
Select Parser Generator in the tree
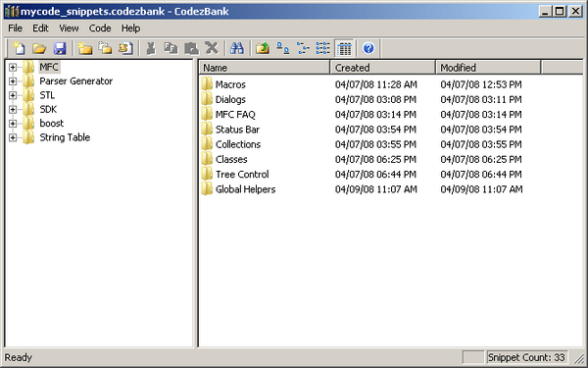click(76, 81)
